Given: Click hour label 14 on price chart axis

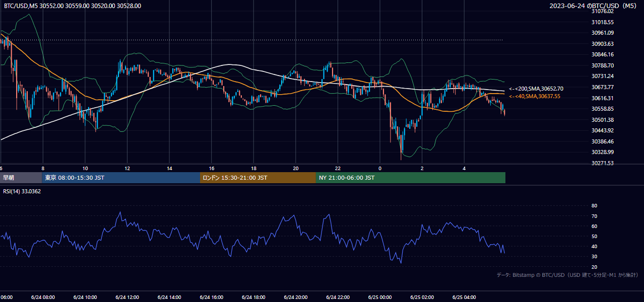Looking at the screenshot, I should point(170,169).
